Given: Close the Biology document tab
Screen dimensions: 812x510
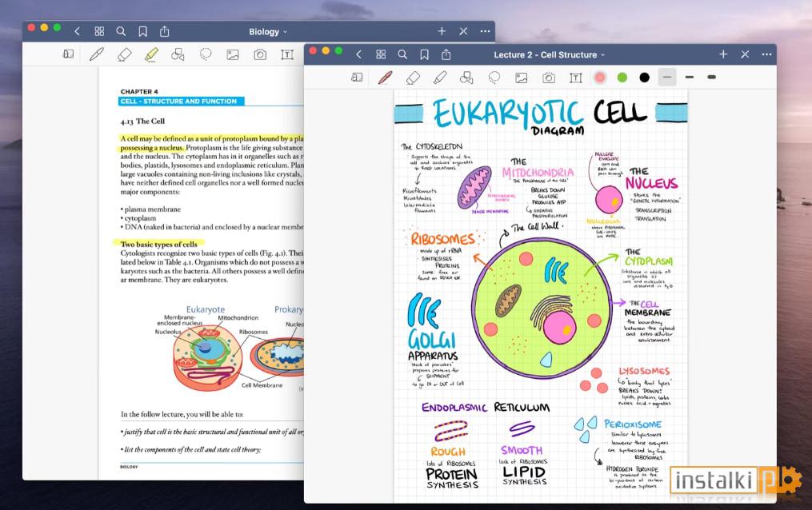Looking at the screenshot, I should [463, 31].
